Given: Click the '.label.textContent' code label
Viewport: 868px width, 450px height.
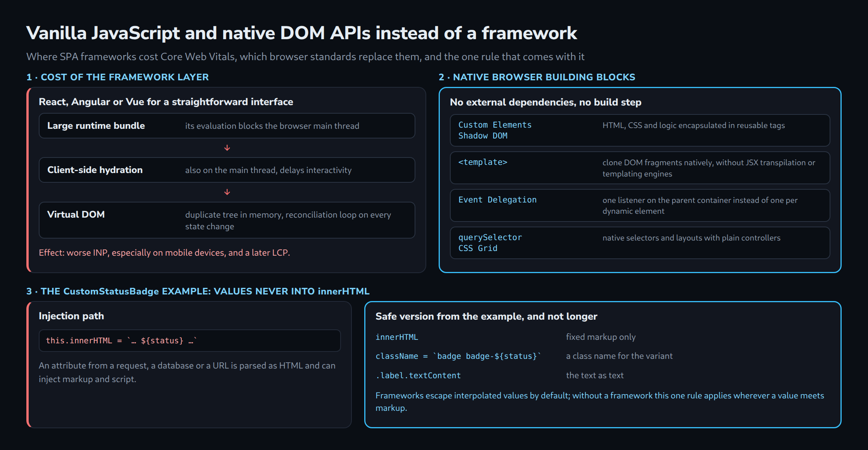Looking at the screenshot, I should pos(418,376).
